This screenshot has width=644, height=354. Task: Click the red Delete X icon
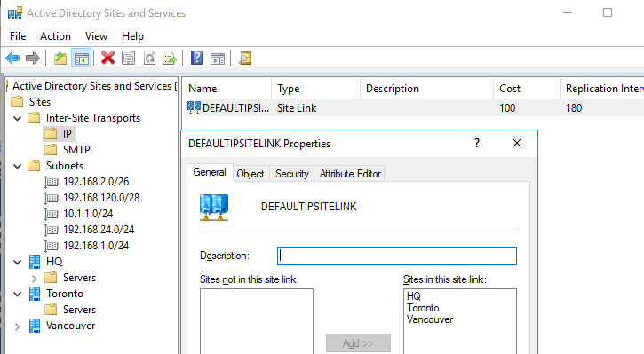click(x=108, y=58)
